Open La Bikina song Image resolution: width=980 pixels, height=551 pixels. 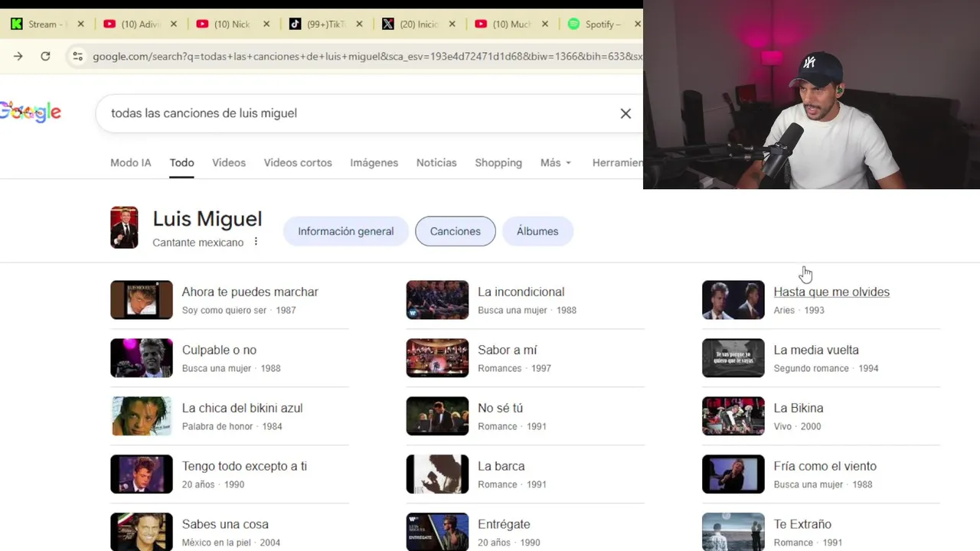coord(799,408)
